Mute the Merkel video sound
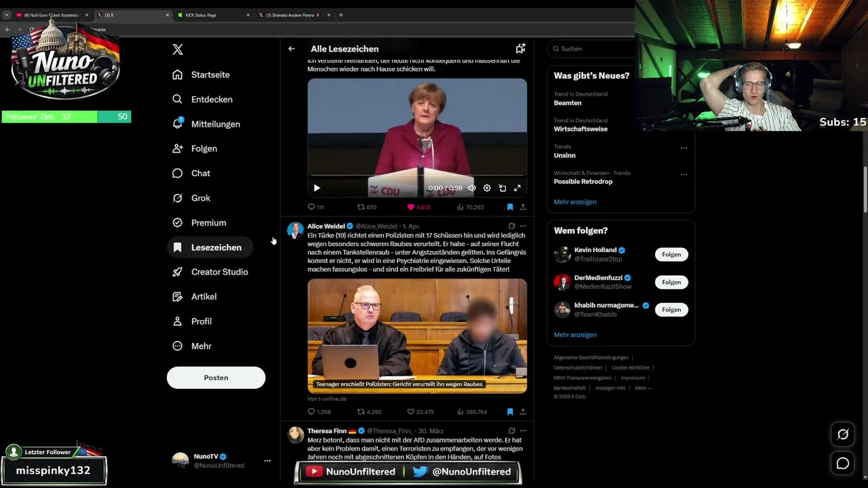The width and height of the screenshot is (868, 488). (x=472, y=188)
